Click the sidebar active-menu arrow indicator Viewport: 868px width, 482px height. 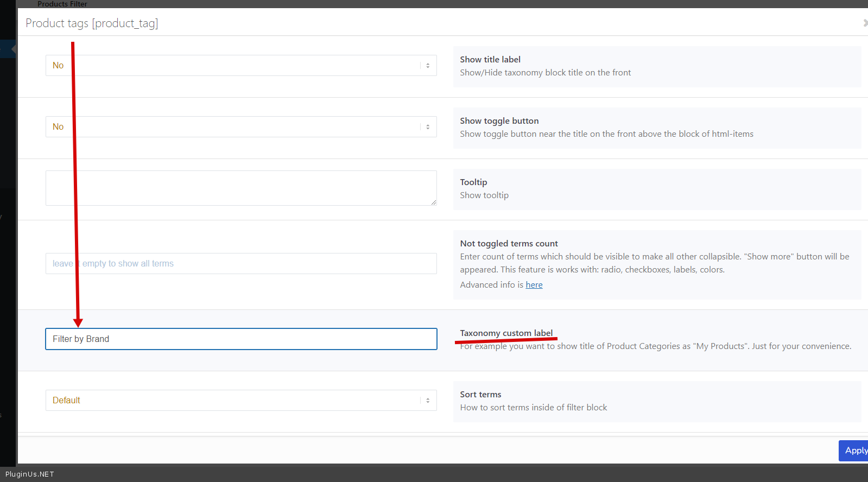[x=13, y=49]
